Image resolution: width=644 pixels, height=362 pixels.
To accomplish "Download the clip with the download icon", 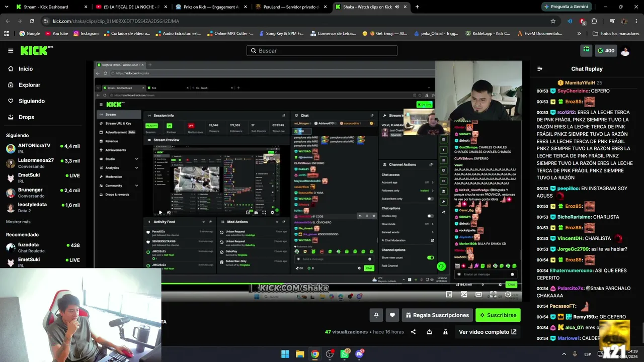I will (x=429, y=332).
